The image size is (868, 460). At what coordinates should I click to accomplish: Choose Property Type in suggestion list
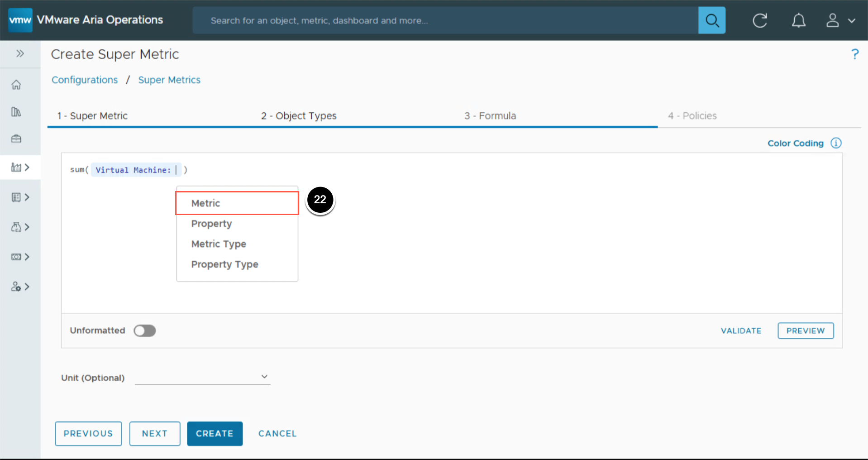pos(224,264)
